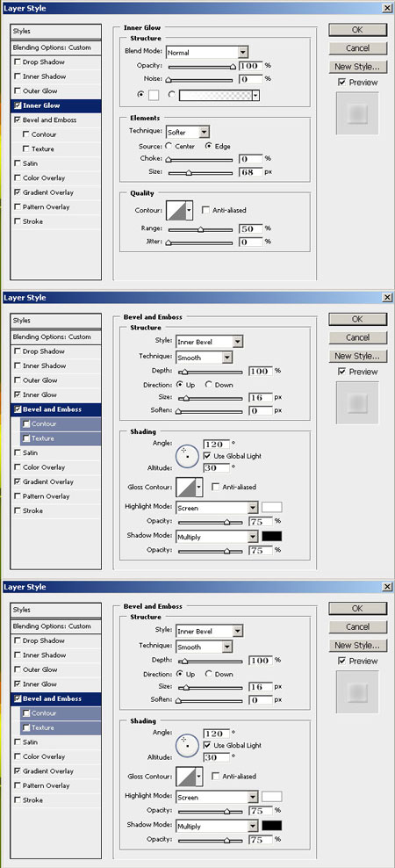Click Angle field showing 120 in middle dialog
This screenshot has width=395, height=868.
(217, 444)
